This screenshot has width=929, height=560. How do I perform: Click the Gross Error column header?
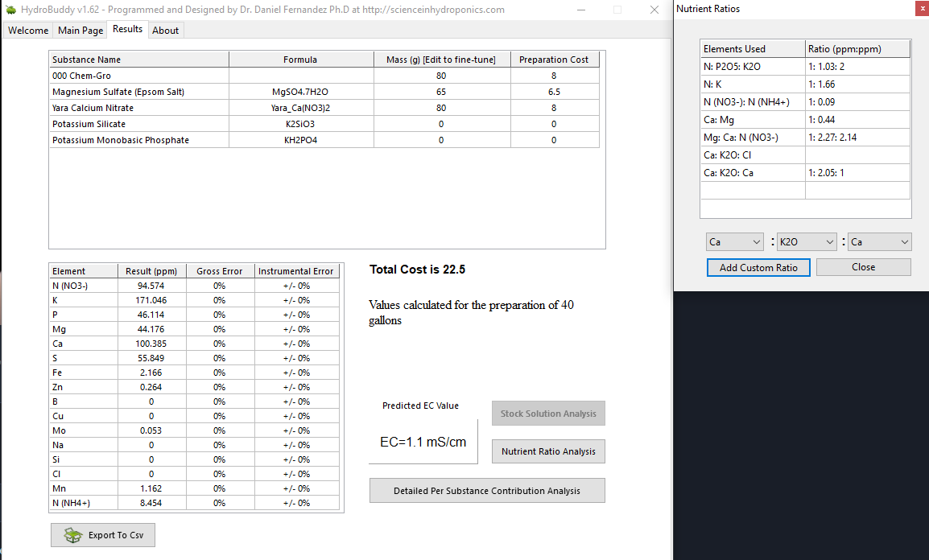[x=220, y=271]
